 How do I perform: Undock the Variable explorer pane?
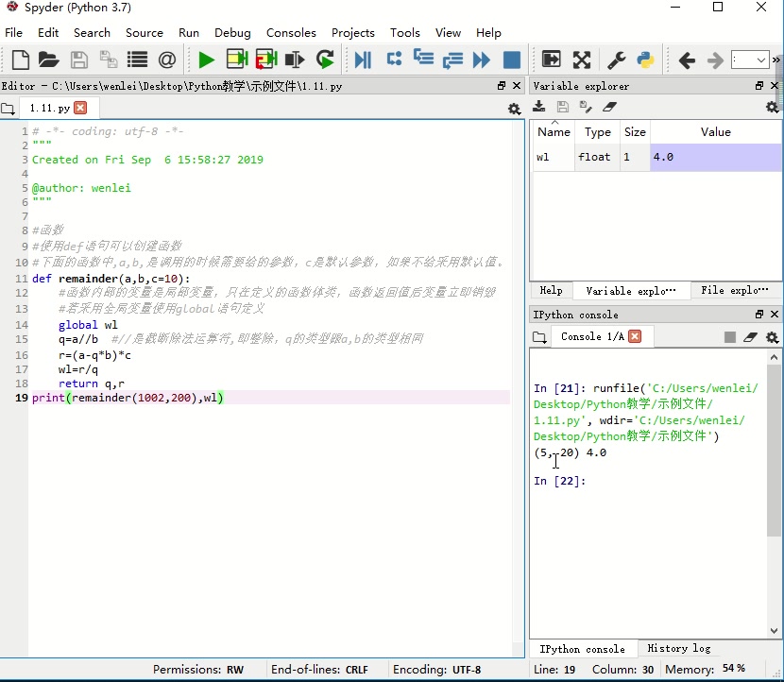[759, 86]
